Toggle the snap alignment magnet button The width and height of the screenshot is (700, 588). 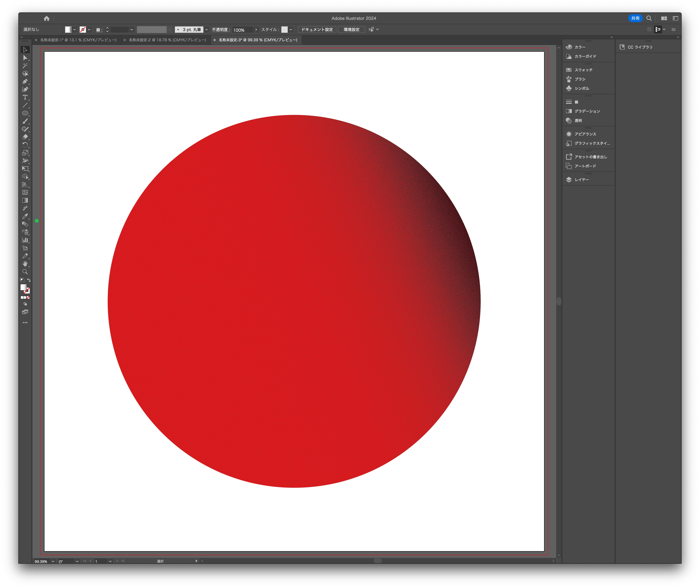point(658,29)
